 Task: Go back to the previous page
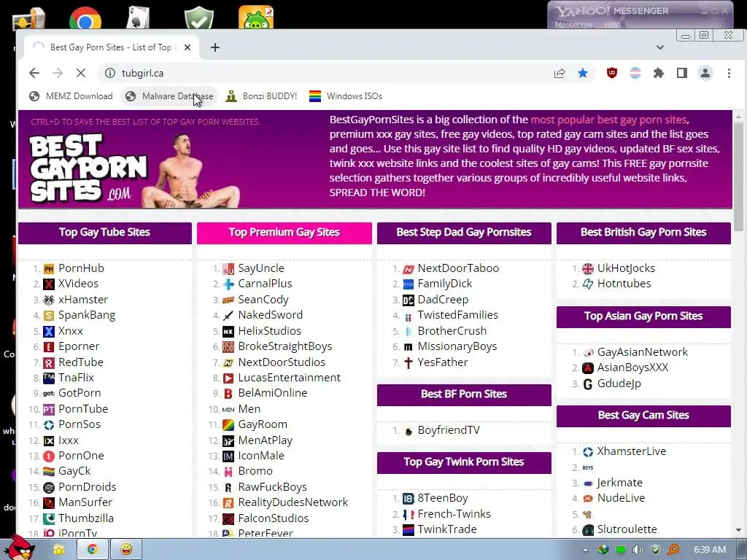tap(34, 73)
